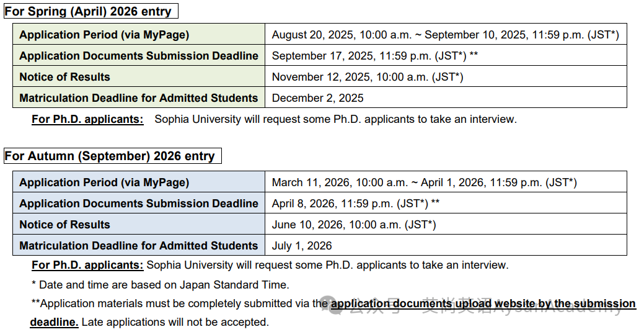Select the Spring Application Period (via MyPage) cell
The width and height of the screenshot is (644, 332).
tap(139, 34)
